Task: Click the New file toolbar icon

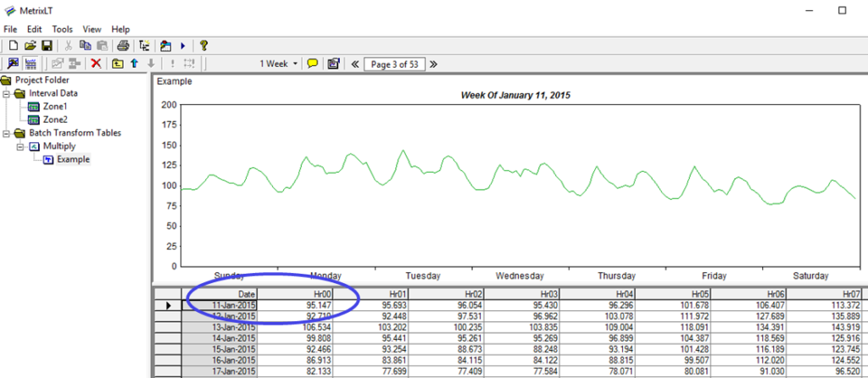Action: point(13,46)
